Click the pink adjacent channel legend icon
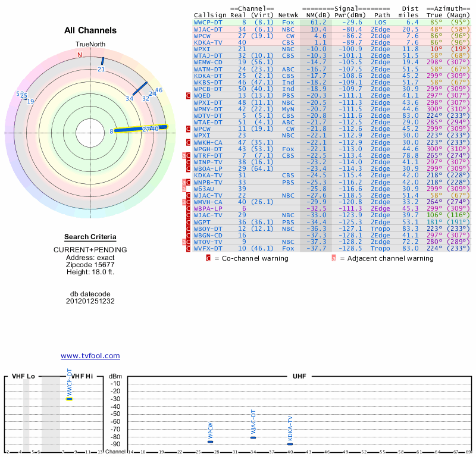This screenshot has width=476, height=457. pyautogui.click(x=334, y=258)
